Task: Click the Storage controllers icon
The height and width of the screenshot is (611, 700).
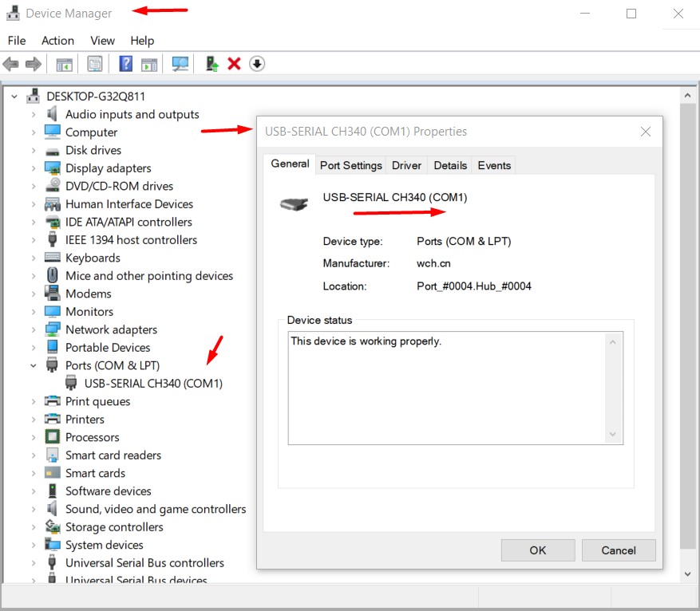Action: (x=53, y=526)
